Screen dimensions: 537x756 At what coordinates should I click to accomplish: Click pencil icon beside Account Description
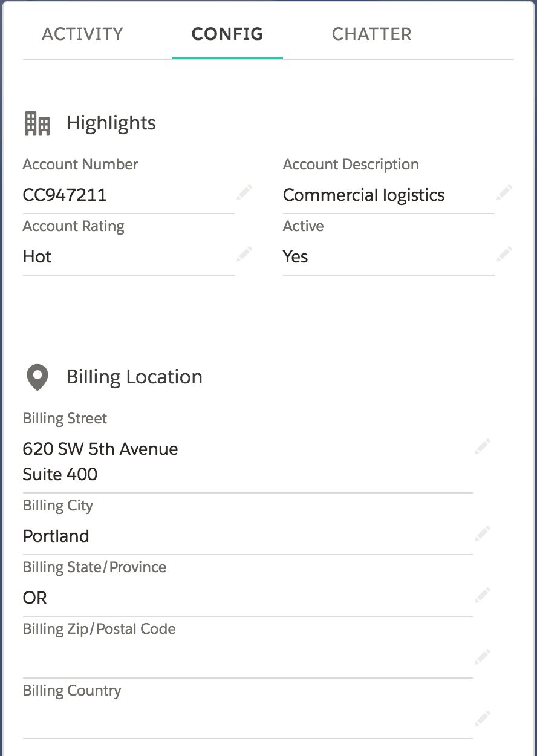pyautogui.click(x=504, y=193)
